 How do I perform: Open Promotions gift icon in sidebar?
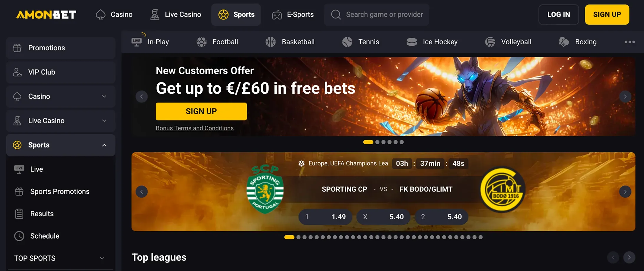tap(17, 48)
